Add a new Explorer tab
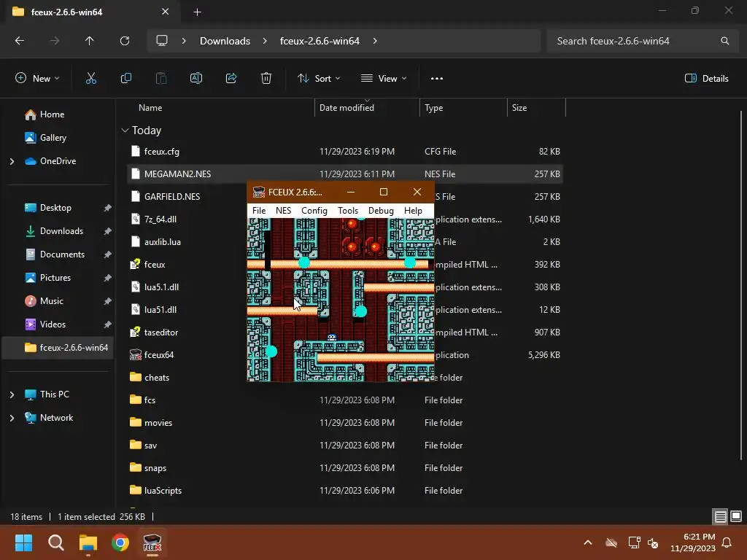 coord(197,12)
